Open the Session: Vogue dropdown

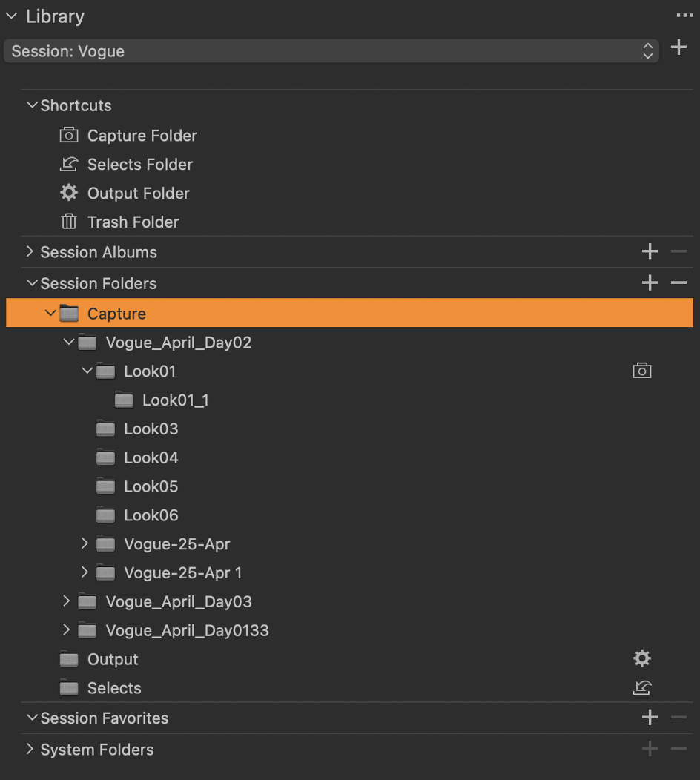coord(331,51)
